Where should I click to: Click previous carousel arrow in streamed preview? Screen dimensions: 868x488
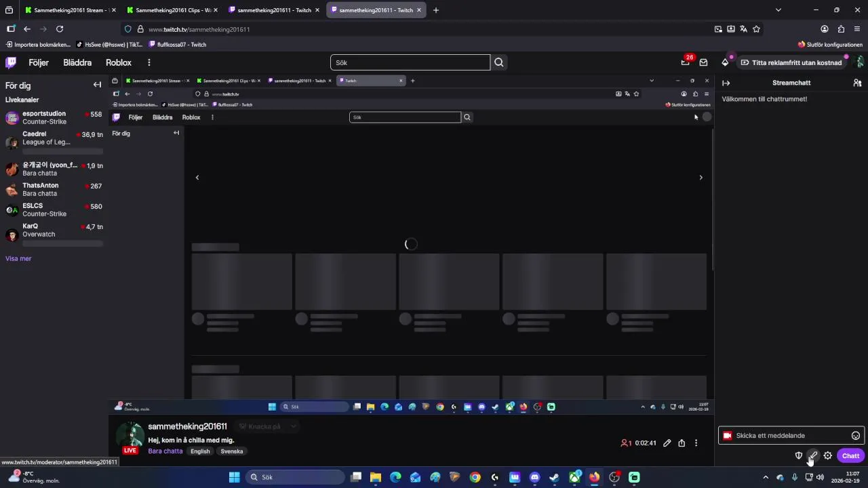click(197, 178)
